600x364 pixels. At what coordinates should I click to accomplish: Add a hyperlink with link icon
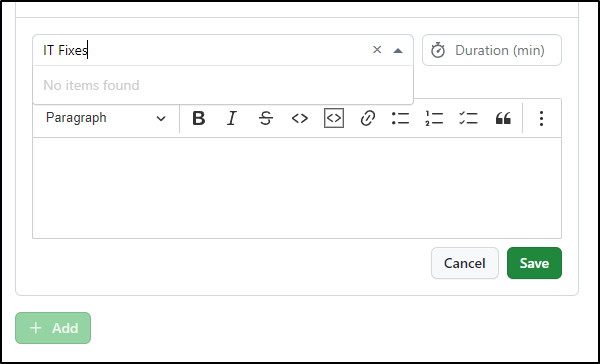367,118
